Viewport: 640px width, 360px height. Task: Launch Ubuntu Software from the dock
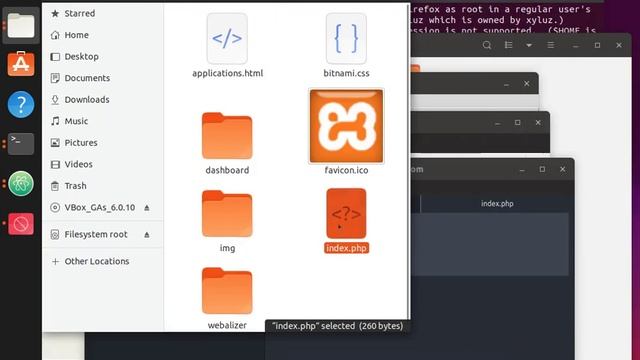(21, 64)
